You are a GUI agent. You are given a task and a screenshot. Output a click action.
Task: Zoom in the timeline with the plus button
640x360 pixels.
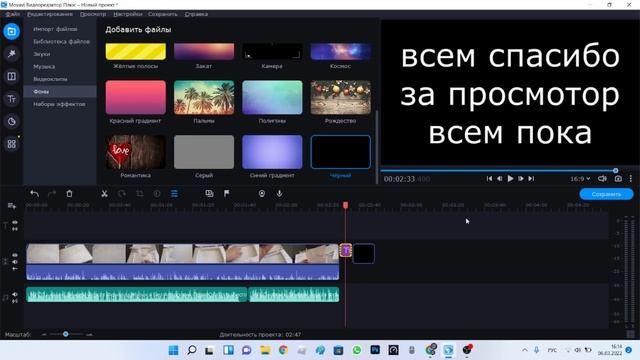point(89,335)
